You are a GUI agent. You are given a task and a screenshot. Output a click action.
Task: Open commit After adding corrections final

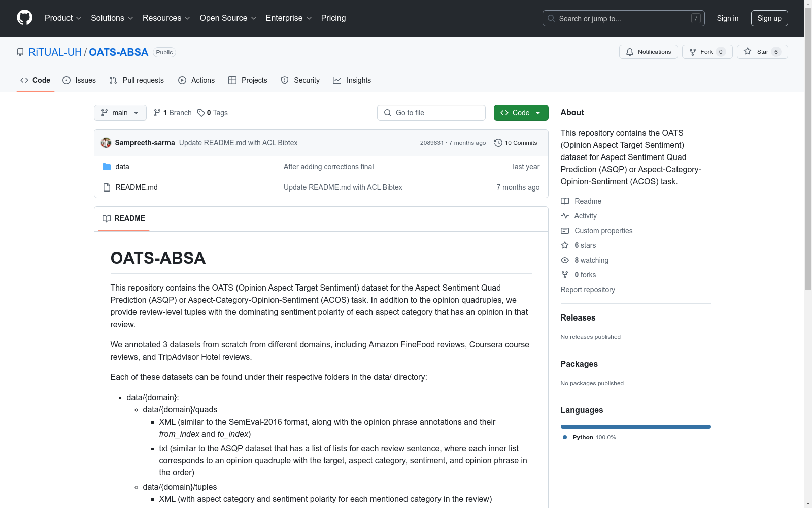[x=328, y=167]
